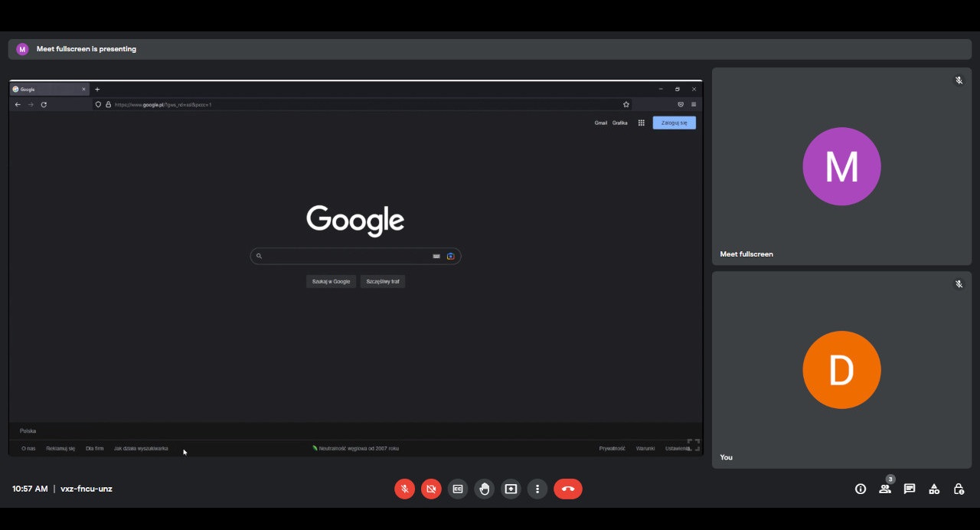This screenshot has width=980, height=530.
Task: Click the 10:57 AM time display
Action: pos(30,489)
